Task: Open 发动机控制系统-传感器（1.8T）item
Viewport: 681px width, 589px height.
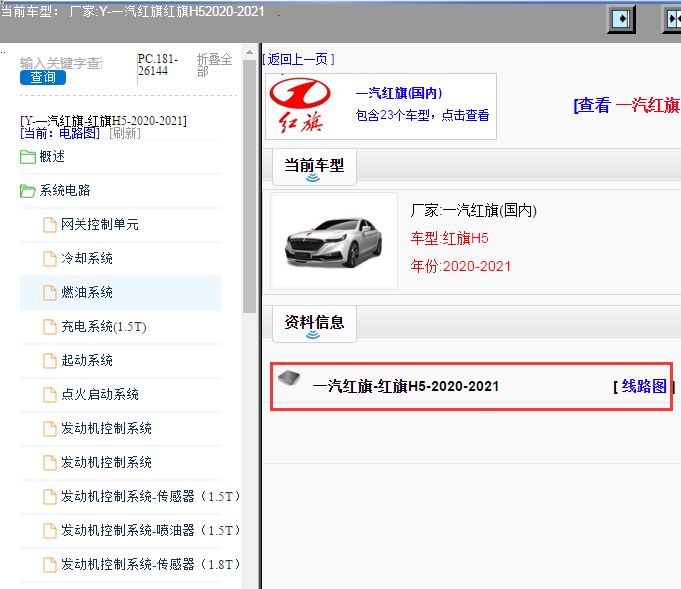Action: (x=150, y=564)
